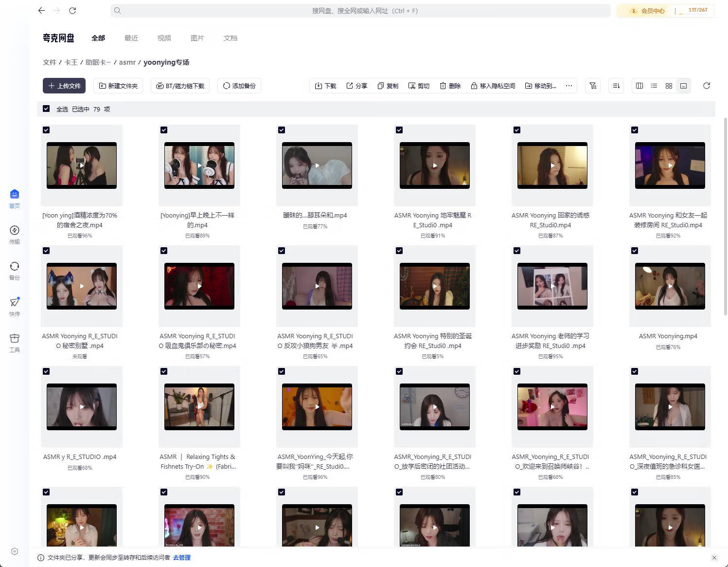Click the 去管理 link in the notification bar
Viewport: 728px width, 567px height.
pyautogui.click(x=182, y=558)
